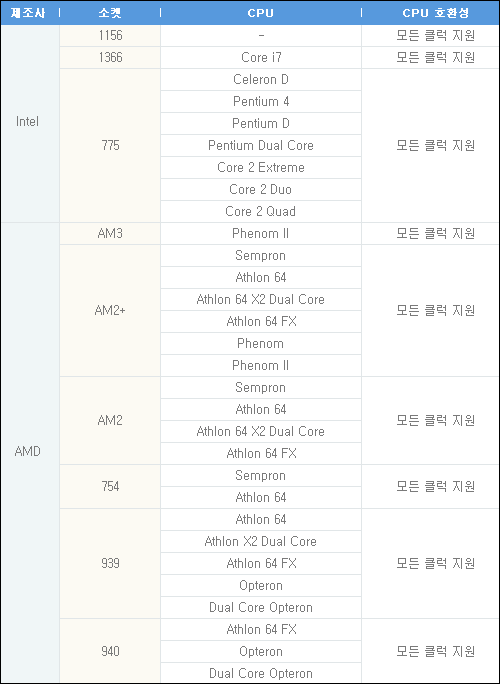Image resolution: width=500 pixels, height=684 pixels.
Task: Select the Athlon X2 Dual Core entry
Action: point(261,542)
